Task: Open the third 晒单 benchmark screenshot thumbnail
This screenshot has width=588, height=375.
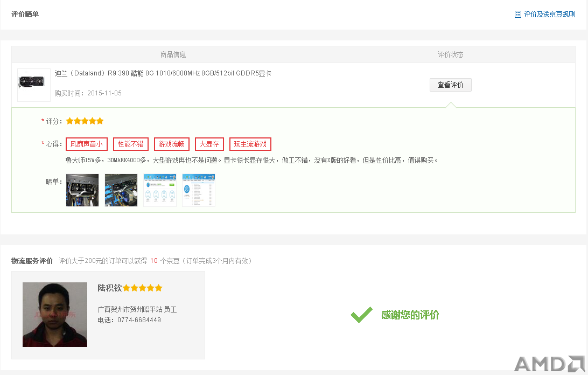Action: coord(160,190)
